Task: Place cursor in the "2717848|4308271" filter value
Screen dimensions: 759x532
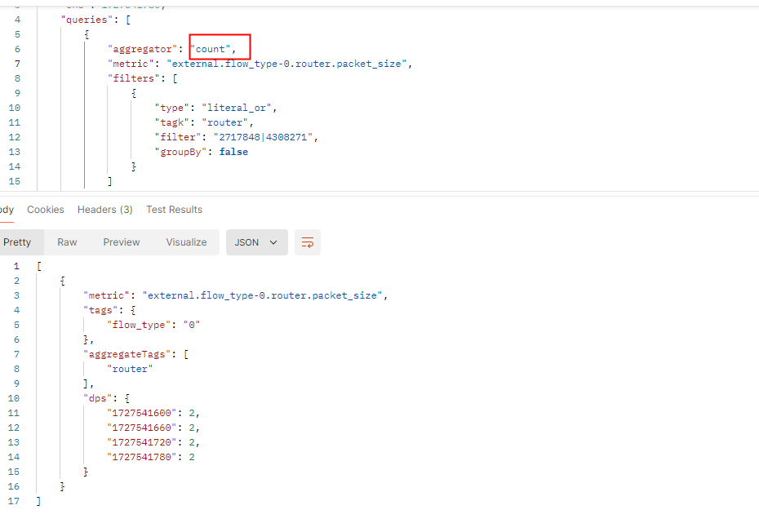Action: tap(264, 137)
